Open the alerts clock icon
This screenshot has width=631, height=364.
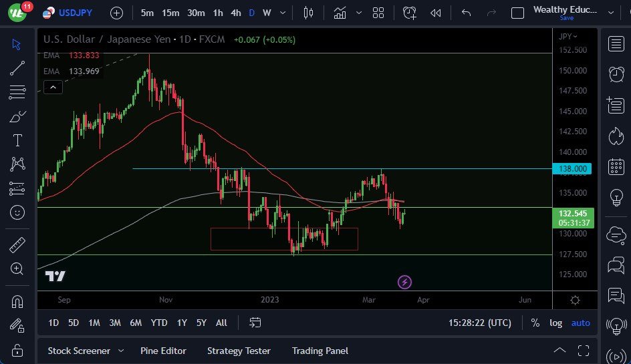[x=616, y=74]
